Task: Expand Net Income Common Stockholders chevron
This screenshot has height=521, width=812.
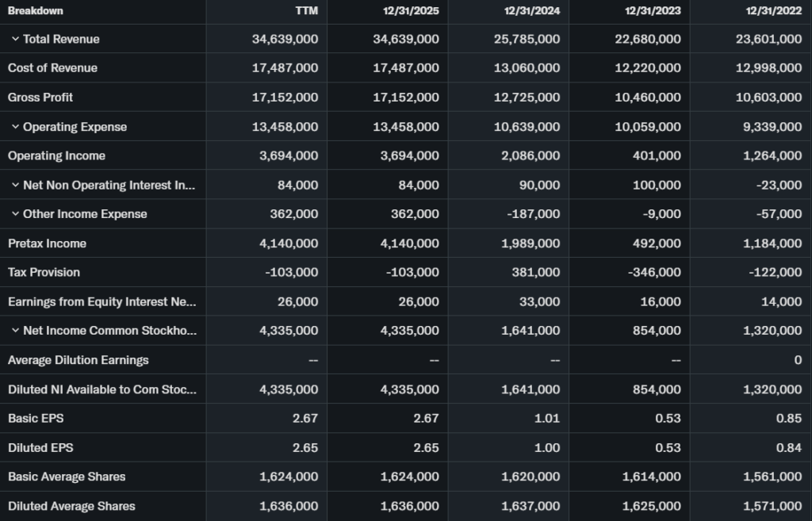Action: click(x=15, y=331)
